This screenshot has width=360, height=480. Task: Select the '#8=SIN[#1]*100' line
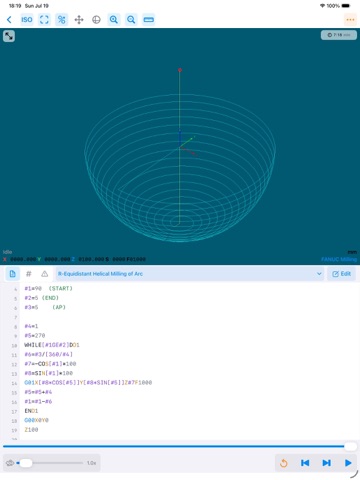[x=49, y=373]
